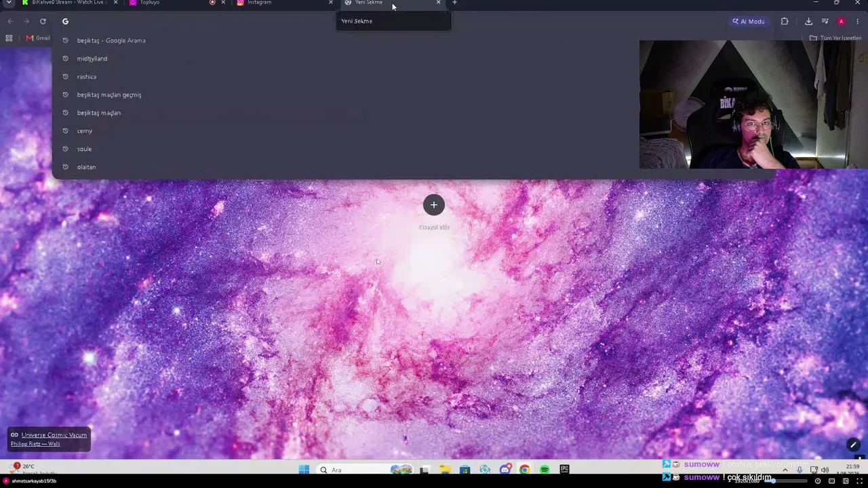Select the 'beşiktaş maçları' suggestion

click(413, 113)
